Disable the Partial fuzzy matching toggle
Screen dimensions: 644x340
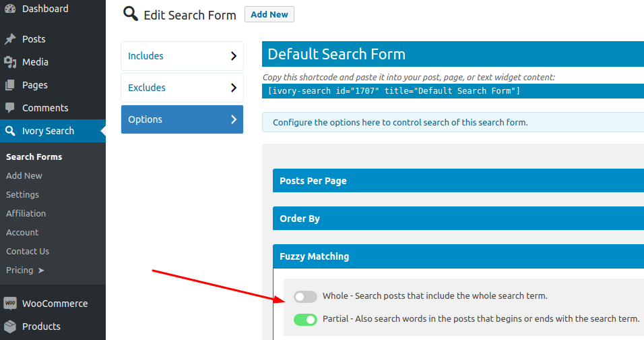click(x=305, y=320)
